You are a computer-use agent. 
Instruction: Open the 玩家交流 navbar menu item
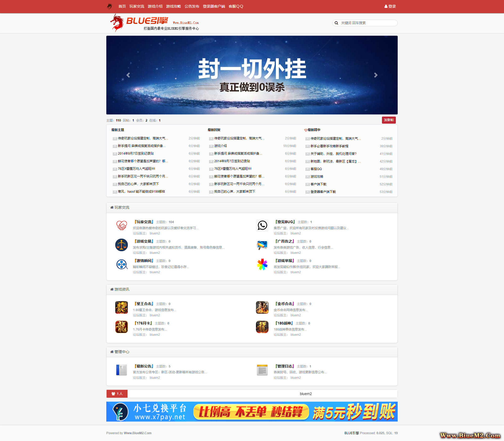(x=137, y=6)
